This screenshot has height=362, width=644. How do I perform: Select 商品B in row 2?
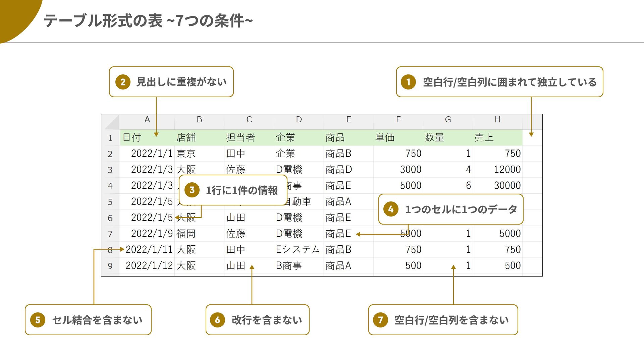[348, 154]
